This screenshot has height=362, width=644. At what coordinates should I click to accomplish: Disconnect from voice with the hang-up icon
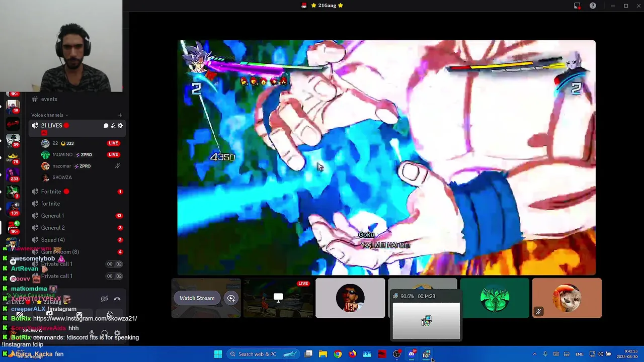click(117, 299)
